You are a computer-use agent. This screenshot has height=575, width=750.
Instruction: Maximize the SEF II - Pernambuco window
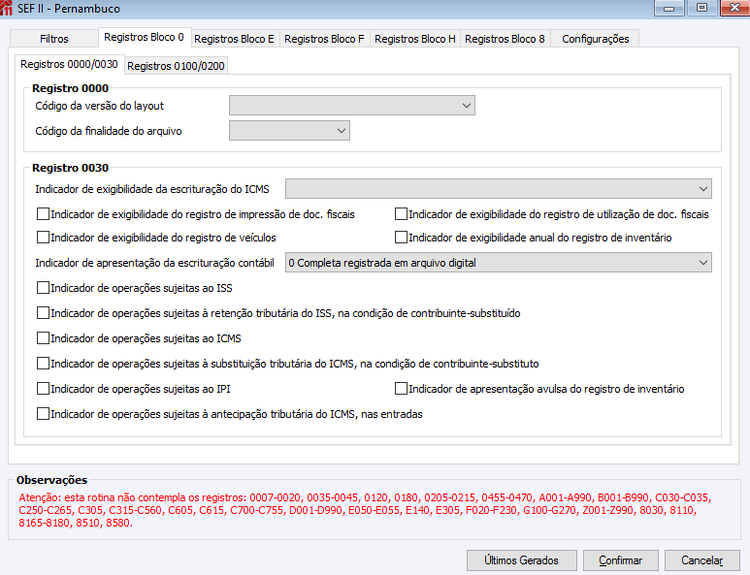pyautogui.click(x=702, y=8)
